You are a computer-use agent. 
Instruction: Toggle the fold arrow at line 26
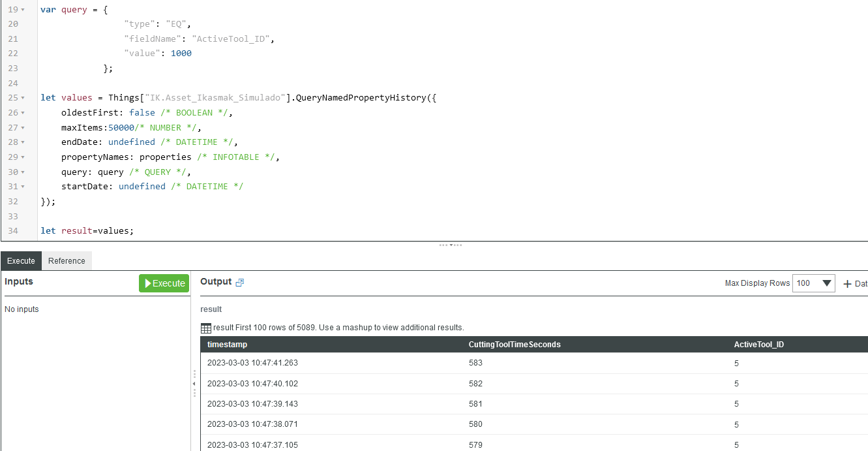click(23, 113)
